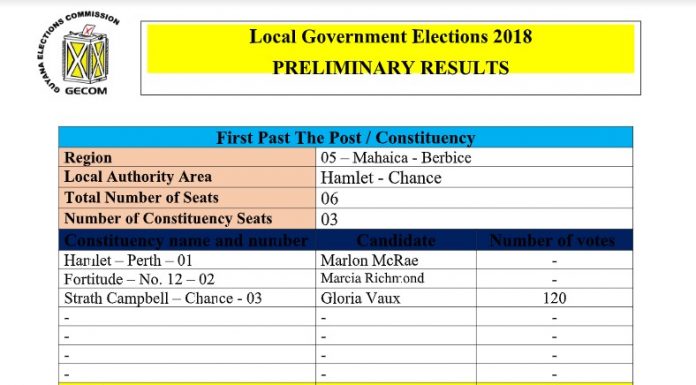
Task: Click the Hamlet - Chance value cell
Action: point(474,177)
